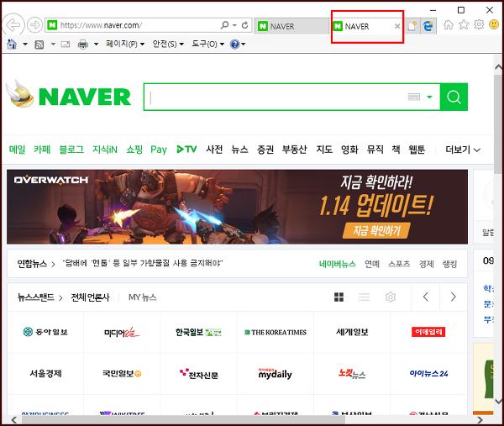Click the Print icon
Image resolution: width=504 pixels, height=426 pixels.
83,44
